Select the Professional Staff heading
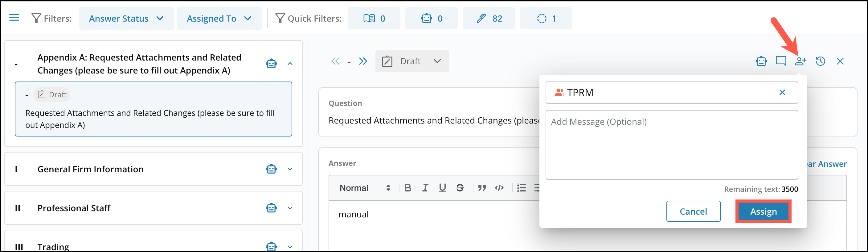The image size is (868, 252). click(74, 208)
